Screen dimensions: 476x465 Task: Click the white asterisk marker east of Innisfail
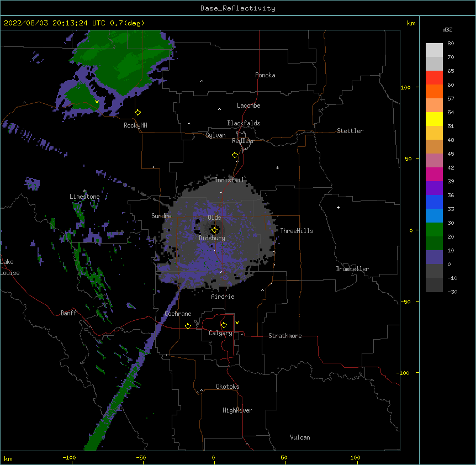tap(277, 167)
